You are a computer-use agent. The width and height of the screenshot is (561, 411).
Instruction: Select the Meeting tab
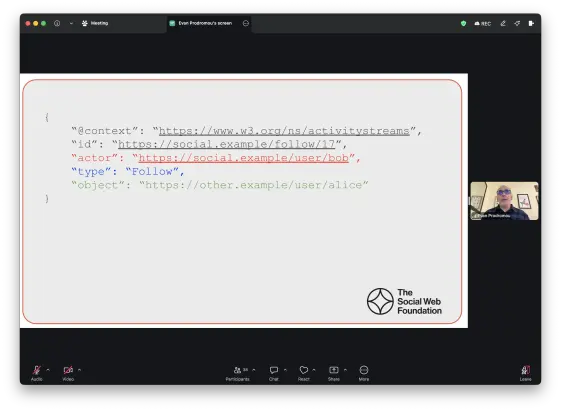click(95, 23)
